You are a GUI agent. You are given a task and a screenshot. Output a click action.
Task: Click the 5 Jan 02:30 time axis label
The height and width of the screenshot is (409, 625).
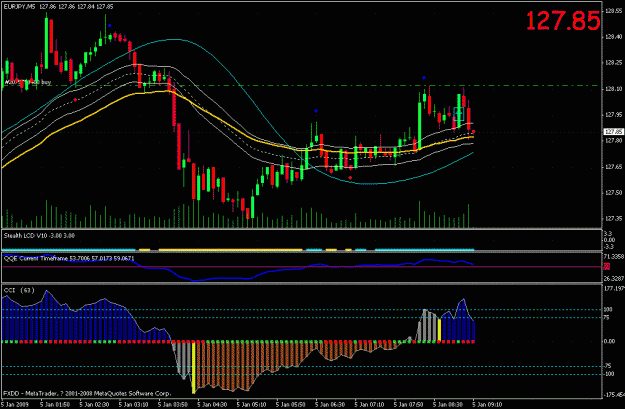[x=94, y=405]
